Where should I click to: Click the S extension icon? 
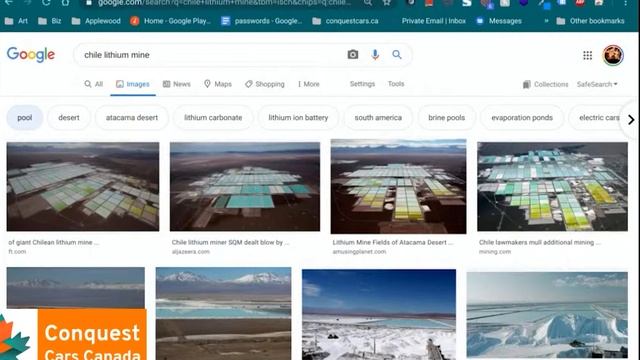point(467,3)
